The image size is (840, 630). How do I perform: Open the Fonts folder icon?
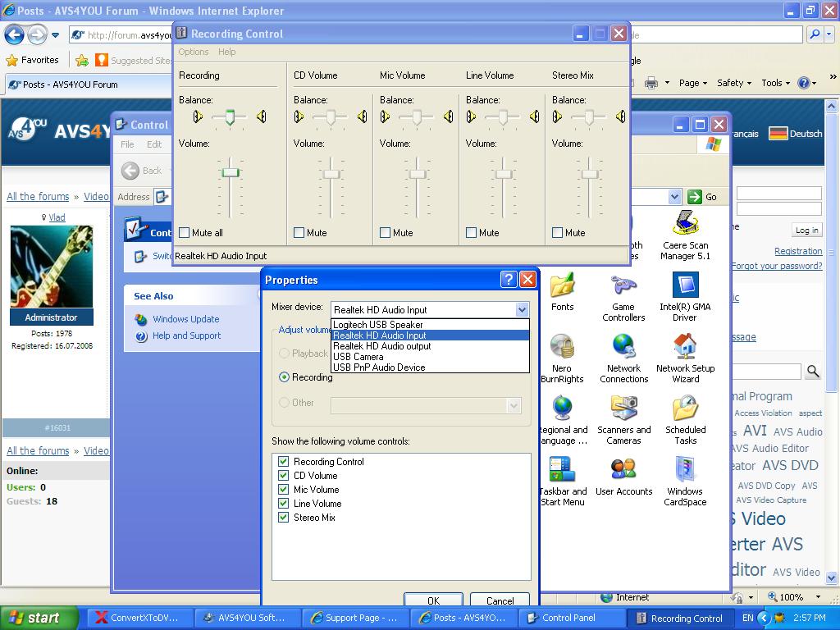point(562,285)
